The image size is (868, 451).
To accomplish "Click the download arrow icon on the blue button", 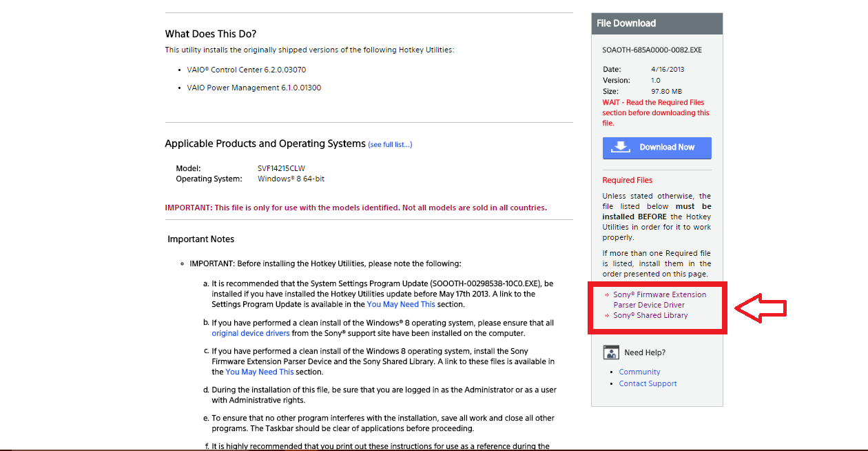I will (621, 147).
